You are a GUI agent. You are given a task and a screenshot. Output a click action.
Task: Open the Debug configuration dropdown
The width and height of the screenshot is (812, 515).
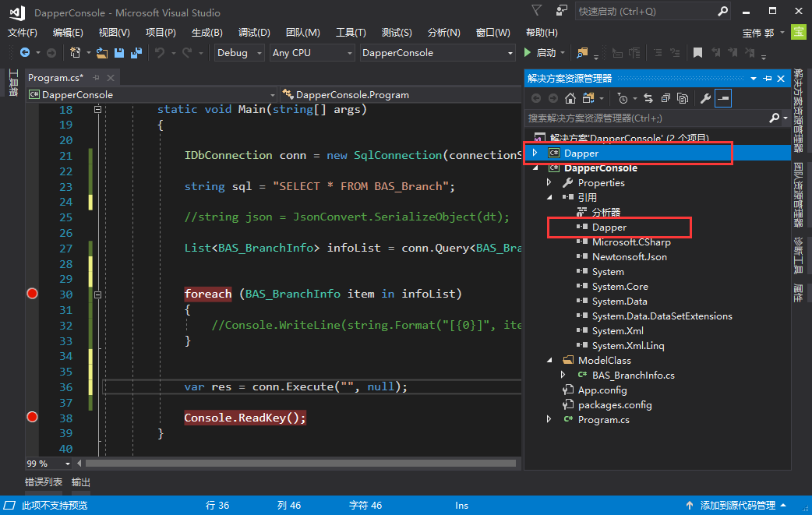tap(239, 53)
